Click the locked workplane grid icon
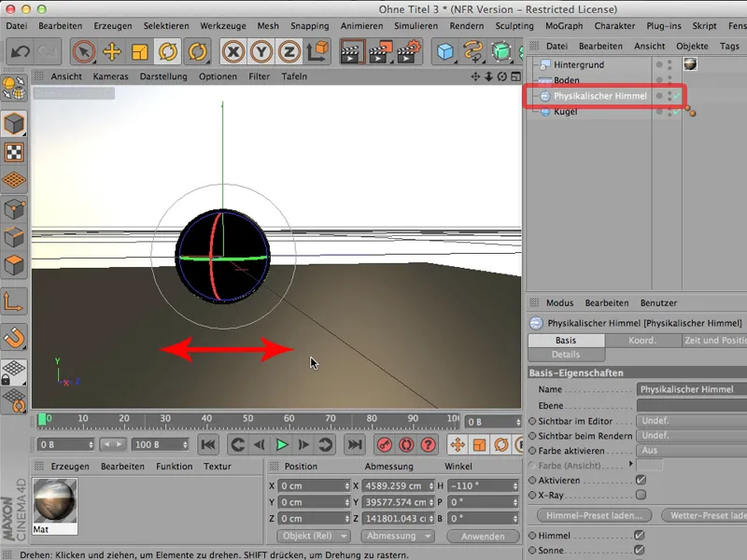747x560 pixels. [14, 371]
